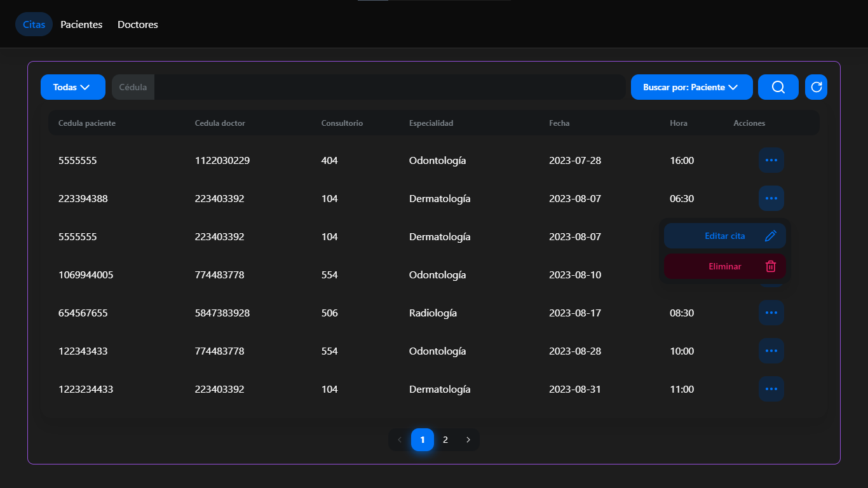
Task: Open actions menu for patient 5555555 Odontología row
Action: [x=771, y=160]
